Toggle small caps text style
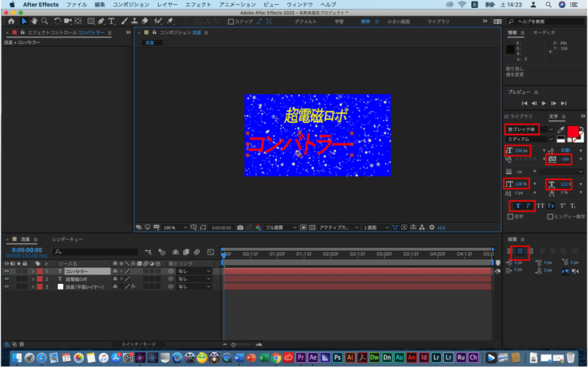 [551, 206]
